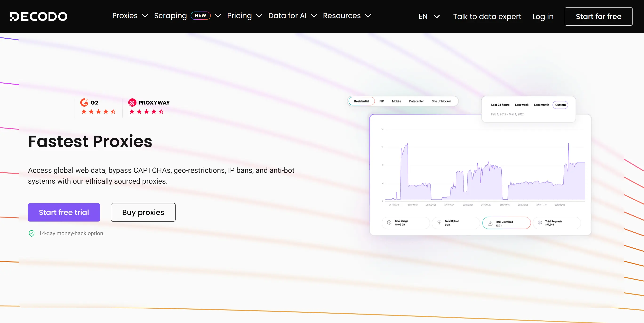Select the Total Download stat card
Screen dimensions: 644x323
(x=507, y=223)
